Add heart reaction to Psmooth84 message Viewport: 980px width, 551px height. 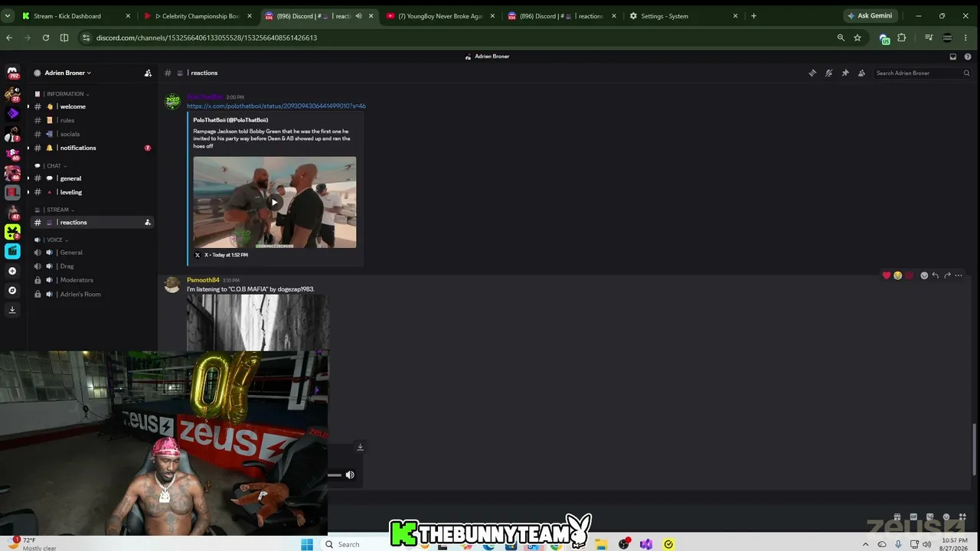point(887,275)
